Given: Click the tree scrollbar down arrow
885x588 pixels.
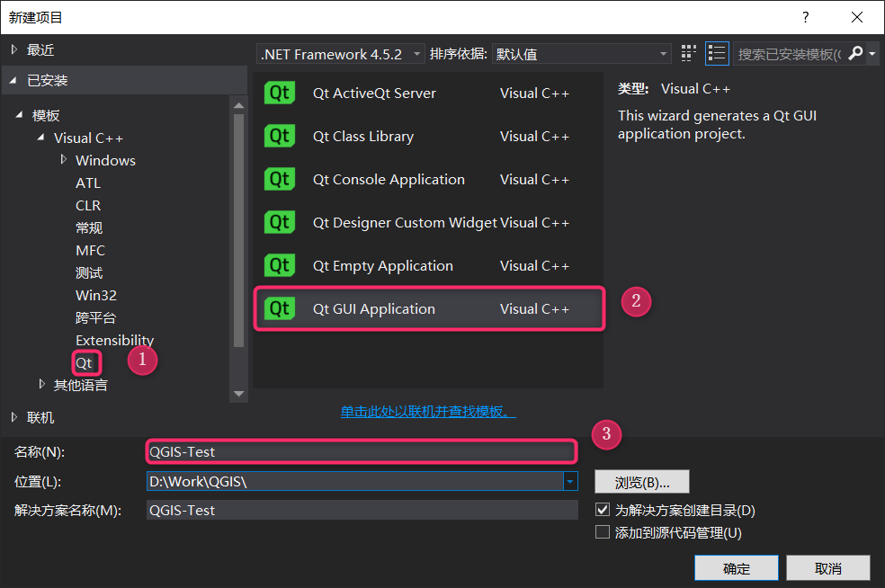Looking at the screenshot, I should point(238,394).
